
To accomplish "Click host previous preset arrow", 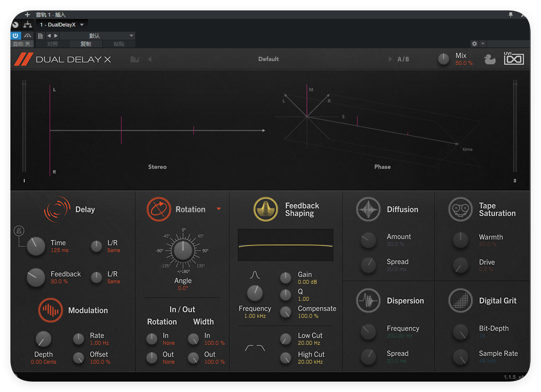I will pyautogui.click(x=49, y=35).
